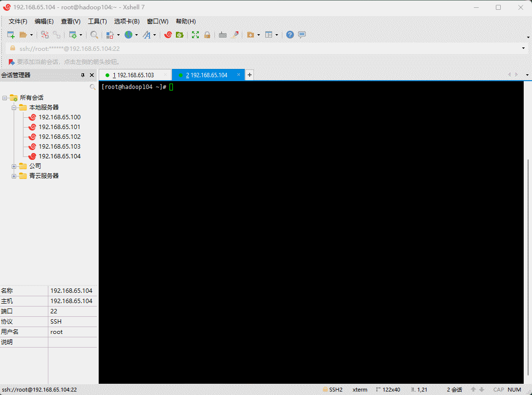Open the 查看(V) menu

point(70,22)
